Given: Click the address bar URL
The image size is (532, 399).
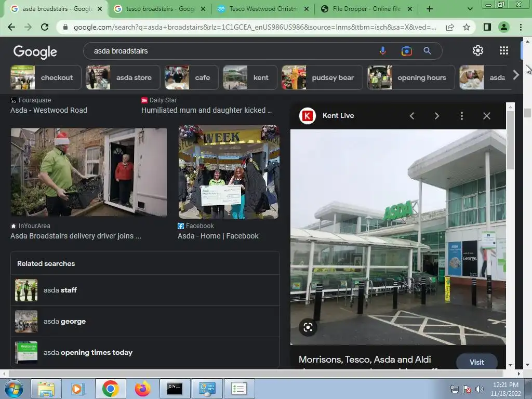Looking at the screenshot, I should point(255,27).
